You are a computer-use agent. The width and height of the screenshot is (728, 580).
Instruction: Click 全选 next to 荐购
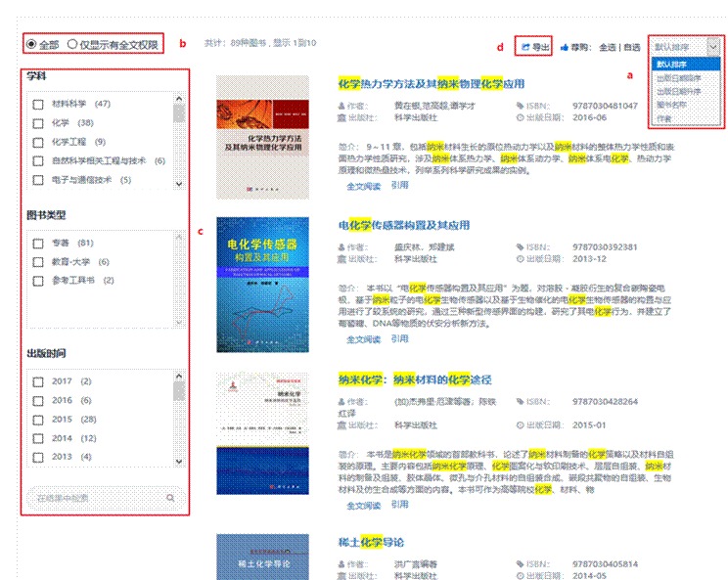608,47
